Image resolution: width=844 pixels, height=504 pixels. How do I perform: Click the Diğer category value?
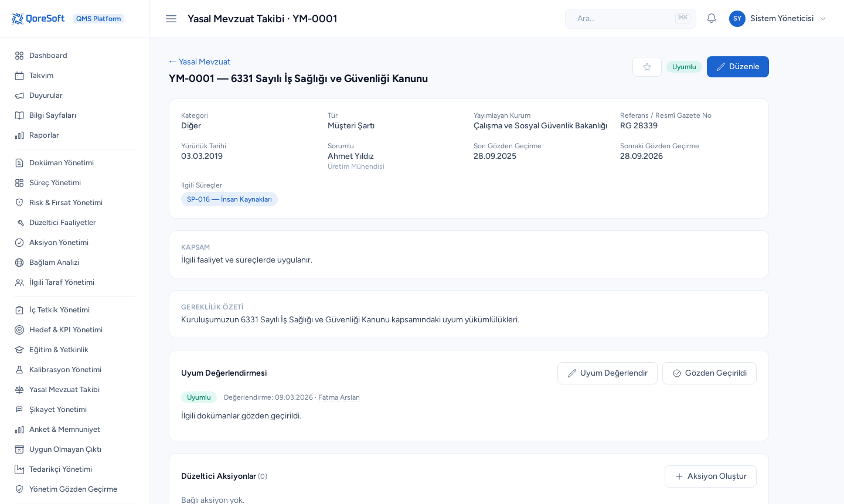(x=191, y=125)
